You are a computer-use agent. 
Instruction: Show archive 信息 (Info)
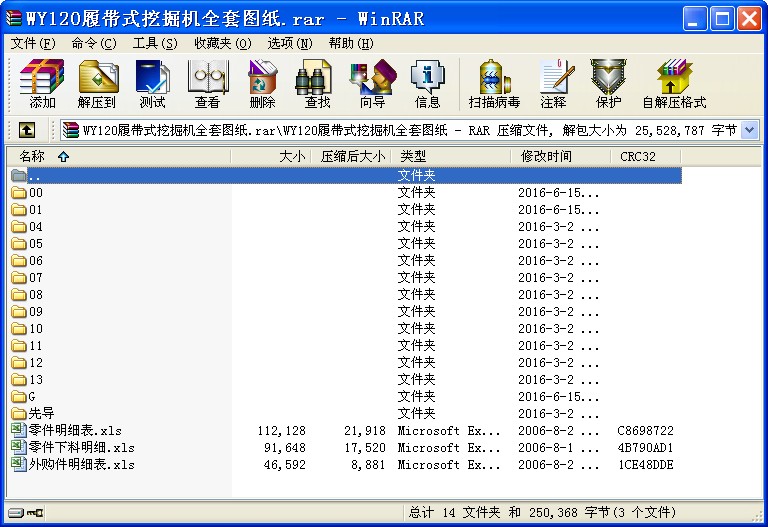428,84
